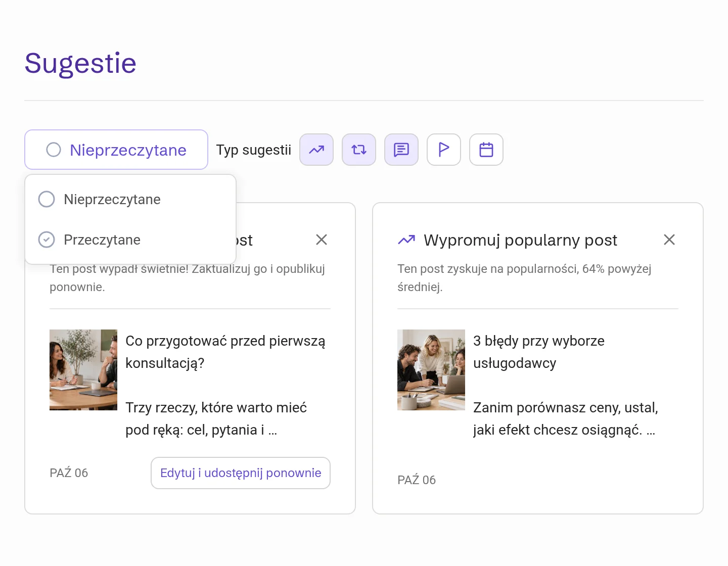728x566 pixels.
Task: Click the PAŹ 06 date under Wypromuj card
Action: point(417,480)
